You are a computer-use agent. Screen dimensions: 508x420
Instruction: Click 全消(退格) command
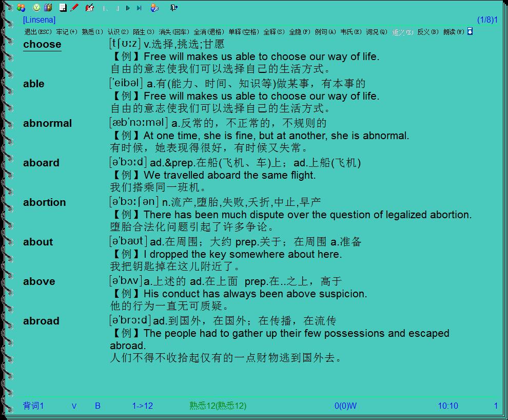[x=209, y=32]
